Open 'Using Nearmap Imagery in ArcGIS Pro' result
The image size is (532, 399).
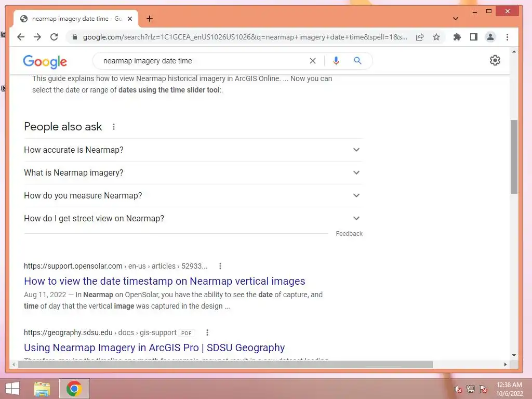pyautogui.click(x=154, y=348)
